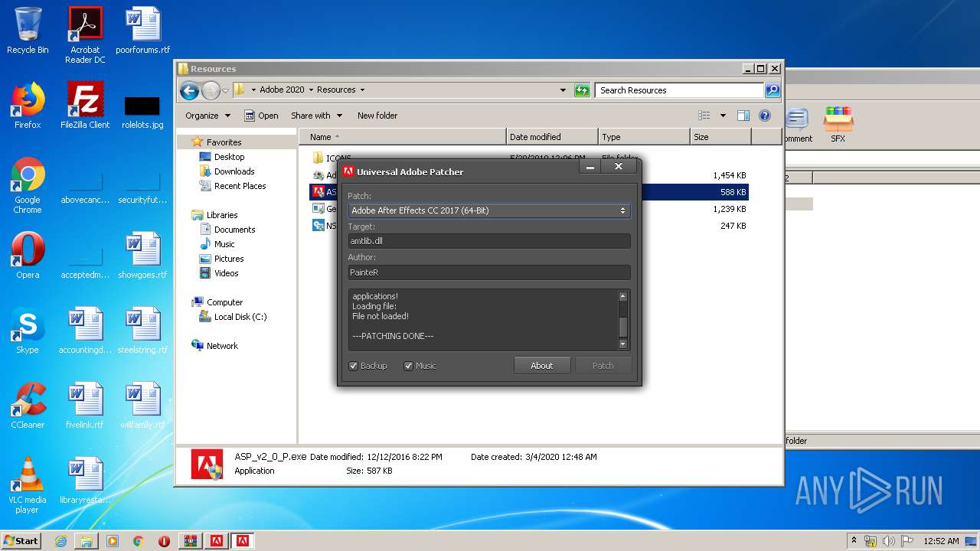Open the Patch product dropdown
The width and height of the screenshot is (980, 551).
click(489, 210)
